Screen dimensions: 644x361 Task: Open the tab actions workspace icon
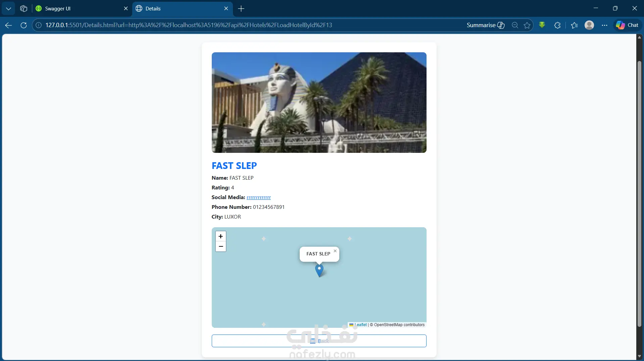(23, 9)
